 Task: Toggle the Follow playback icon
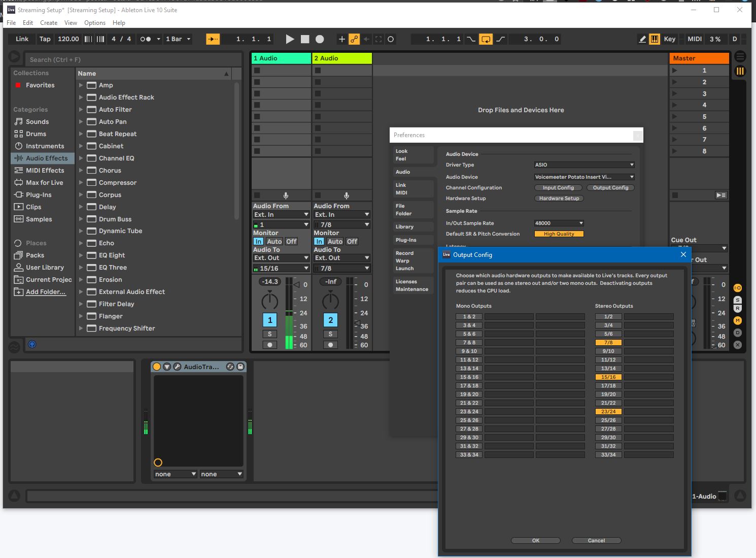pos(213,39)
